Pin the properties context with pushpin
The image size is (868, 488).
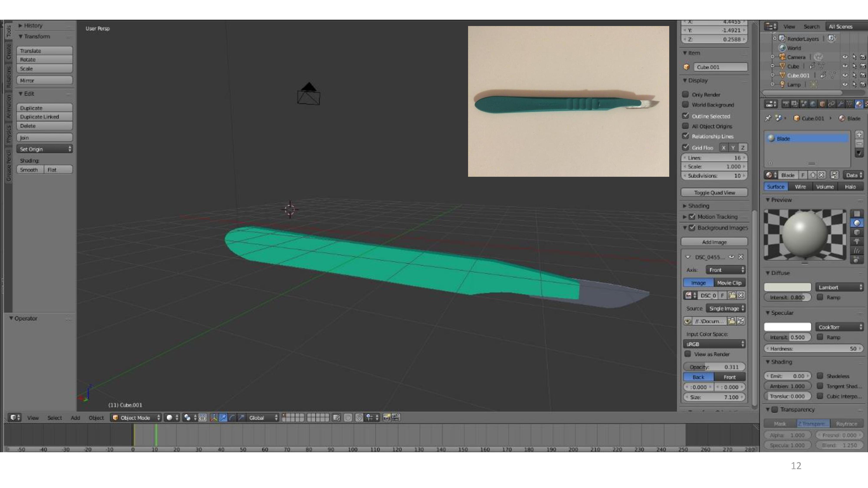(x=768, y=118)
